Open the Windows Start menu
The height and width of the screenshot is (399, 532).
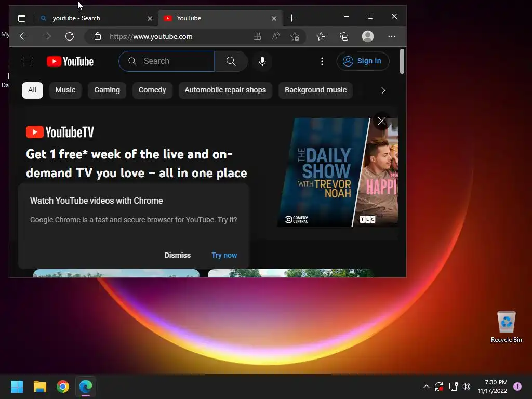17,387
